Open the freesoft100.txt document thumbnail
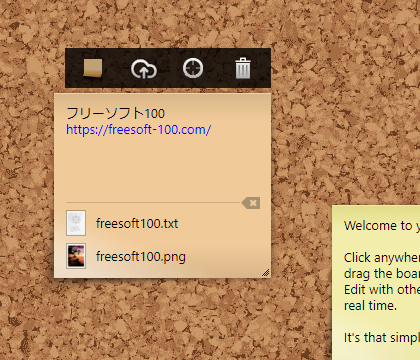 (x=76, y=223)
